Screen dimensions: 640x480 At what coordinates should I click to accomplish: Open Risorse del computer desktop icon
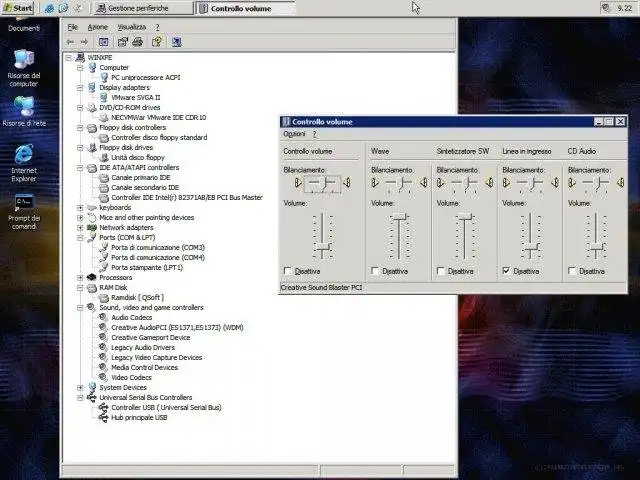(x=23, y=60)
